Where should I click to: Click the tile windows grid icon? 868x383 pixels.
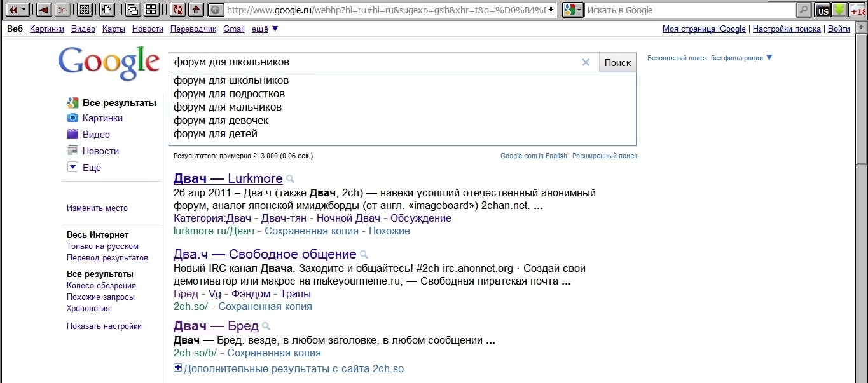151,10
